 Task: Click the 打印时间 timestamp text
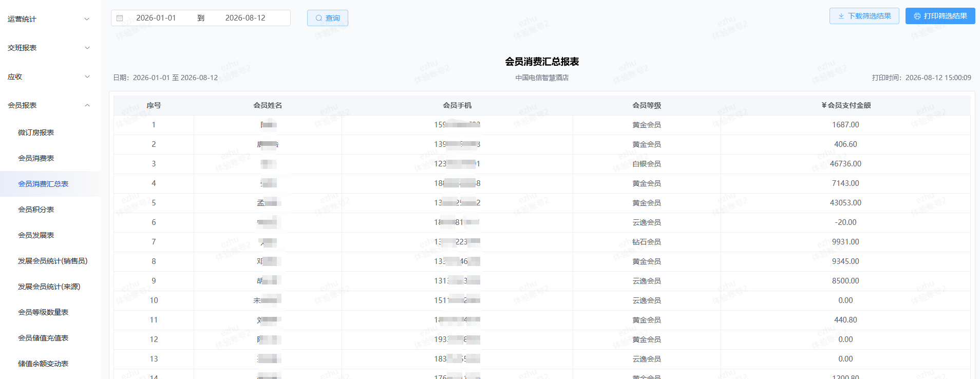[x=921, y=78]
